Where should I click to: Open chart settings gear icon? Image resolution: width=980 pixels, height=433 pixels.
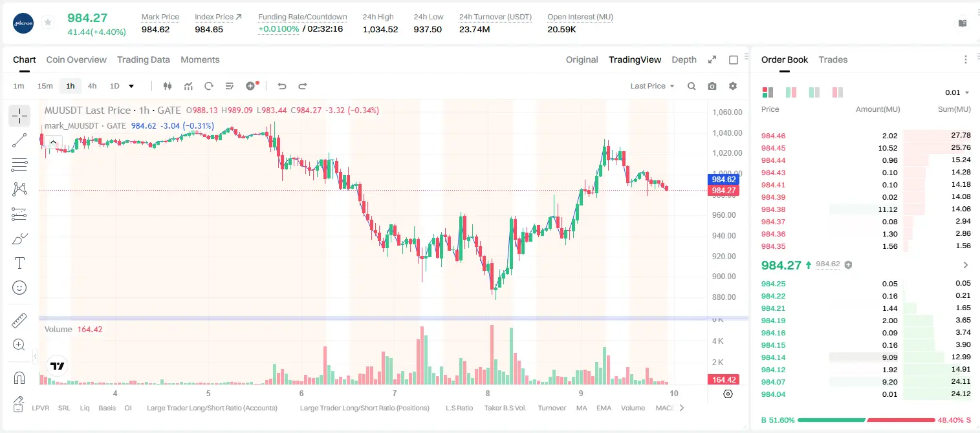tap(733, 86)
